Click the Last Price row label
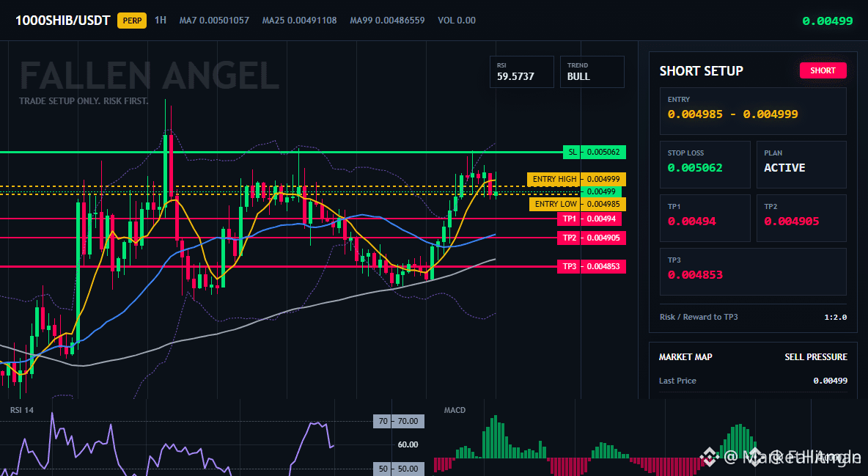 point(677,381)
